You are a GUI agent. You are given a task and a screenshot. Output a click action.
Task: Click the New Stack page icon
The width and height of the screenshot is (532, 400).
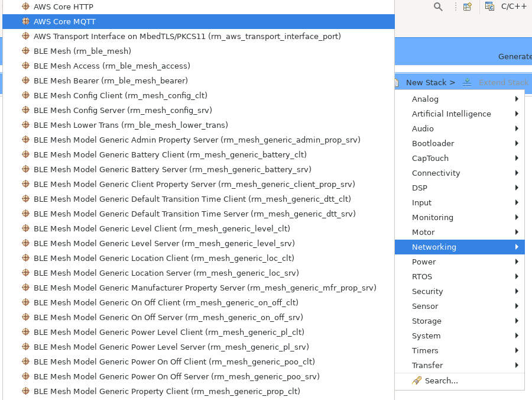(396, 82)
